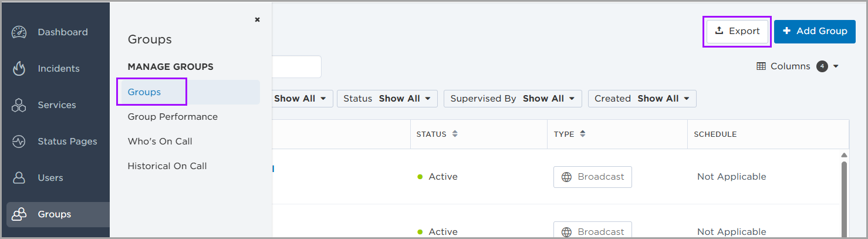Viewport: 868px width, 239px height.
Task: Select the Services hexagons icon
Action: pos(19,105)
